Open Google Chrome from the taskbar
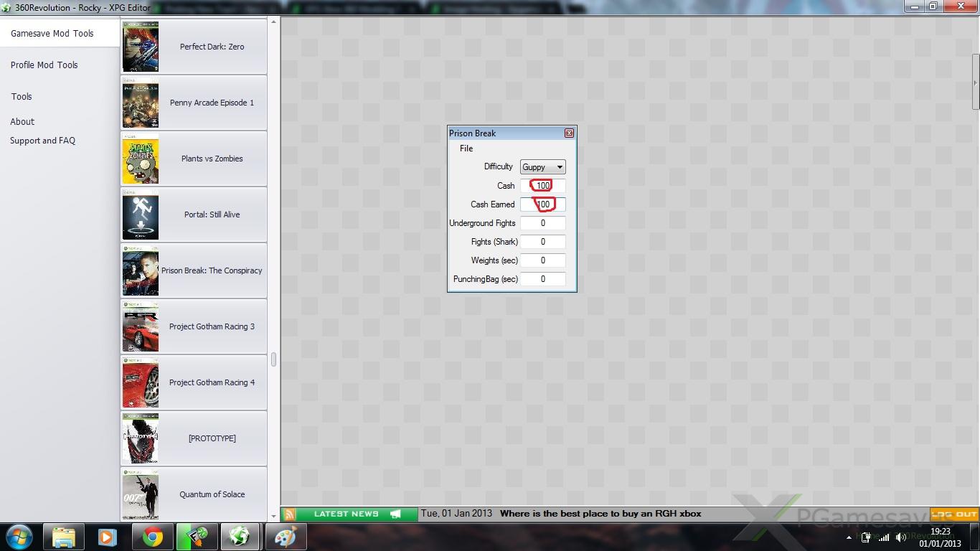The width and height of the screenshot is (980, 551). point(152,537)
